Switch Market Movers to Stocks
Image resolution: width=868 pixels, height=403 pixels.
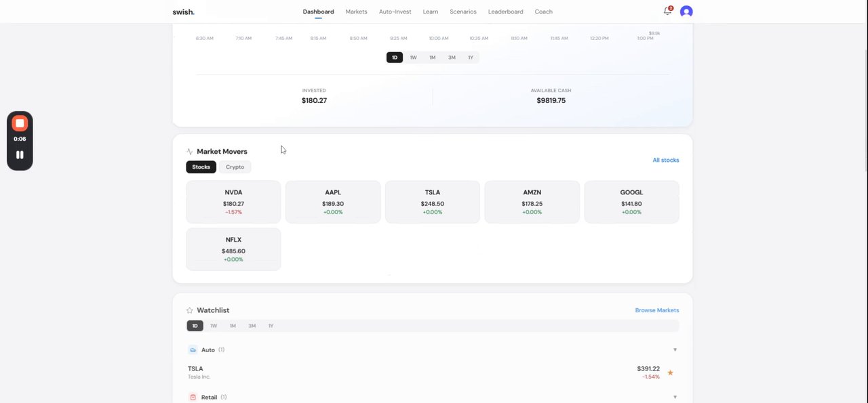tap(201, 167)
